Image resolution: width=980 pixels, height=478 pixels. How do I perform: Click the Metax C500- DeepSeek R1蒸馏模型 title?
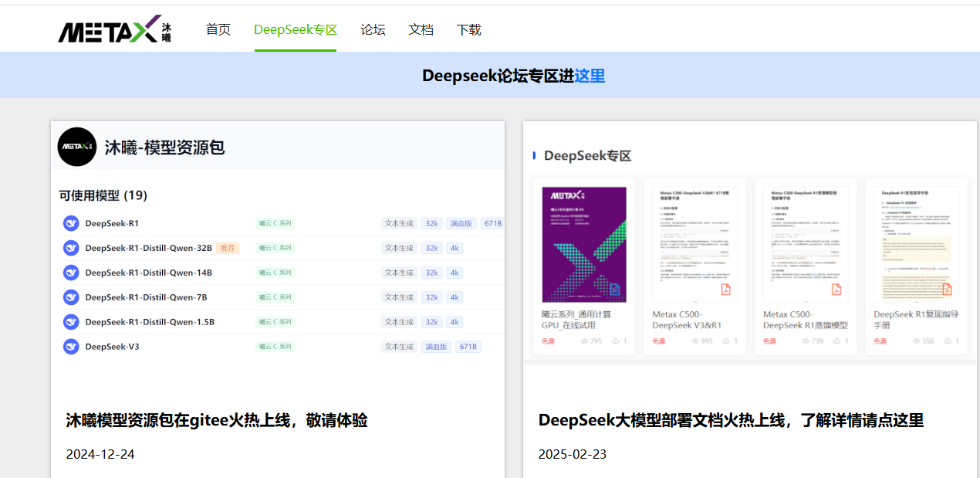(x=806, y=320)
